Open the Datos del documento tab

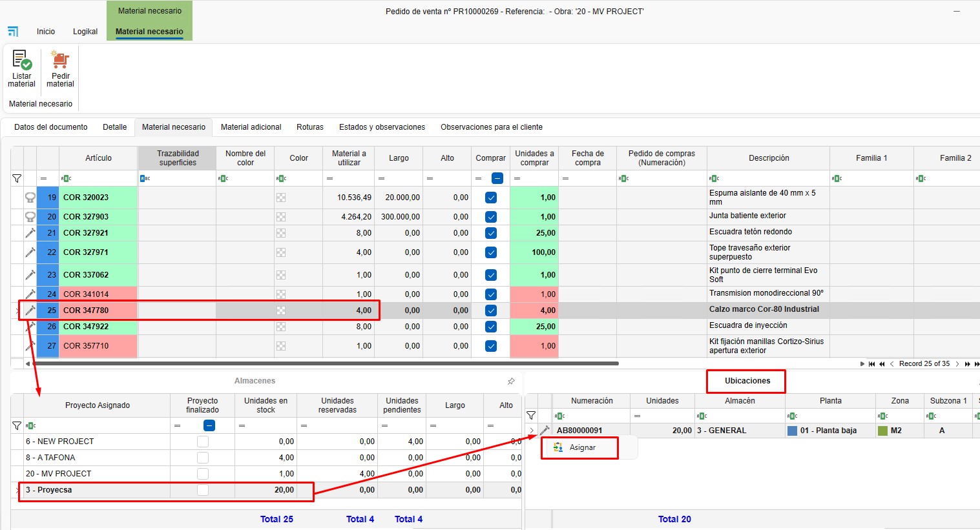51,127
